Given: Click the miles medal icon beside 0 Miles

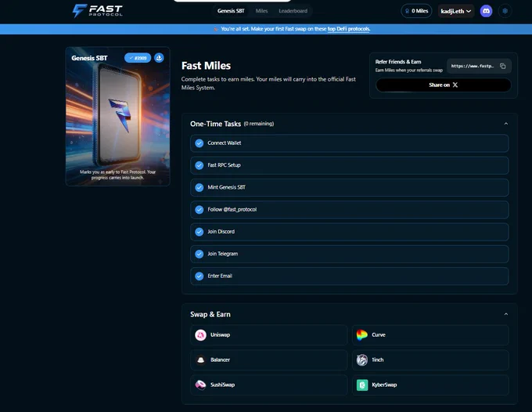Looking at the screenshot, I should [x=407, y=11].
